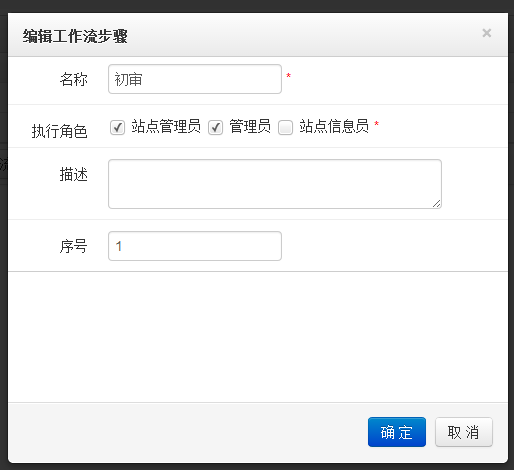This screenshot has height=470, width=514.
Task: Click the 描述 field label
Action: click(74, 174)
